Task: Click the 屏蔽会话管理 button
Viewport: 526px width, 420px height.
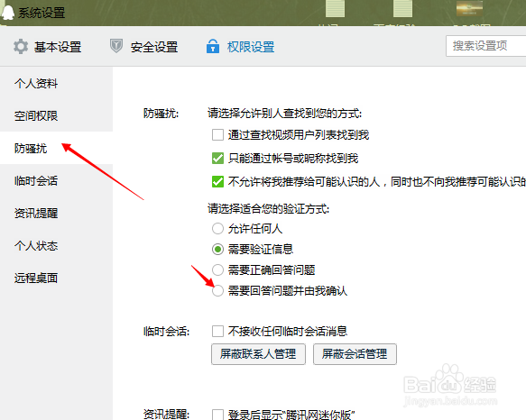Action: pyautogui.click(x=355, y=354)
